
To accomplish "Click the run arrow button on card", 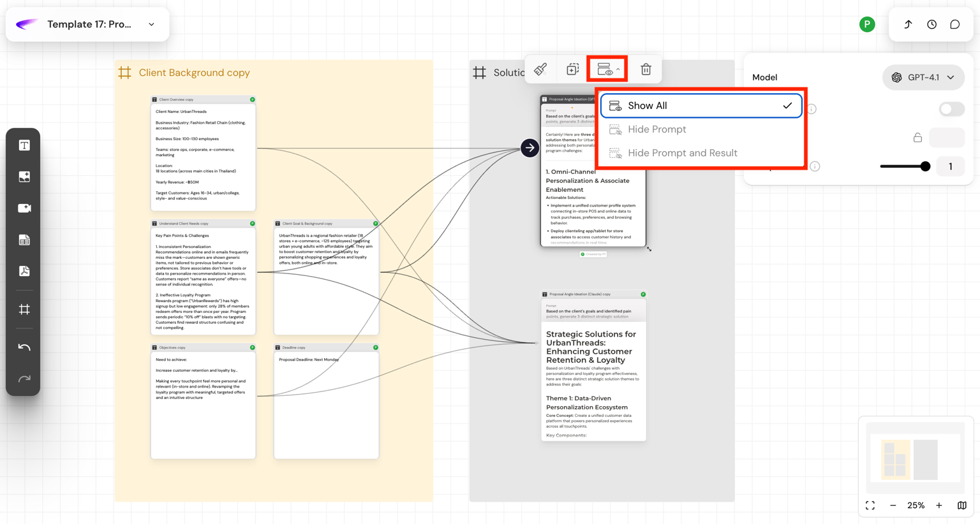I will click(x=530, y=148).
